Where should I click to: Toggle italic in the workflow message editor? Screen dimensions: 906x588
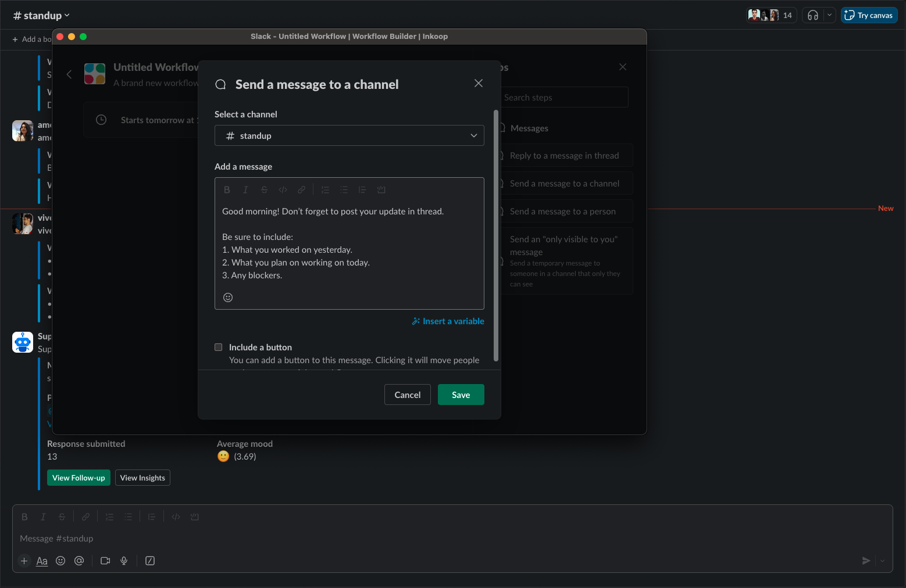(245, 190)
